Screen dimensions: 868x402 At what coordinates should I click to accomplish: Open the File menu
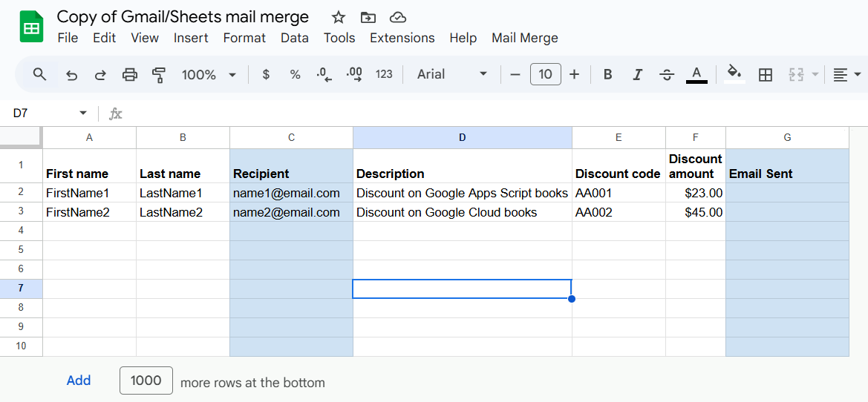(68, 38)
